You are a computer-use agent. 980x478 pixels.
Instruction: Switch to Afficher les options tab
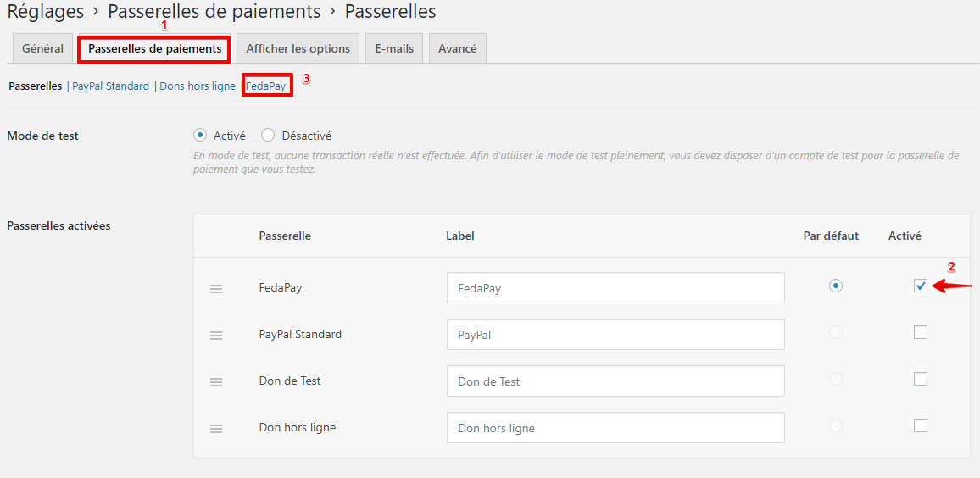(298, 48)
